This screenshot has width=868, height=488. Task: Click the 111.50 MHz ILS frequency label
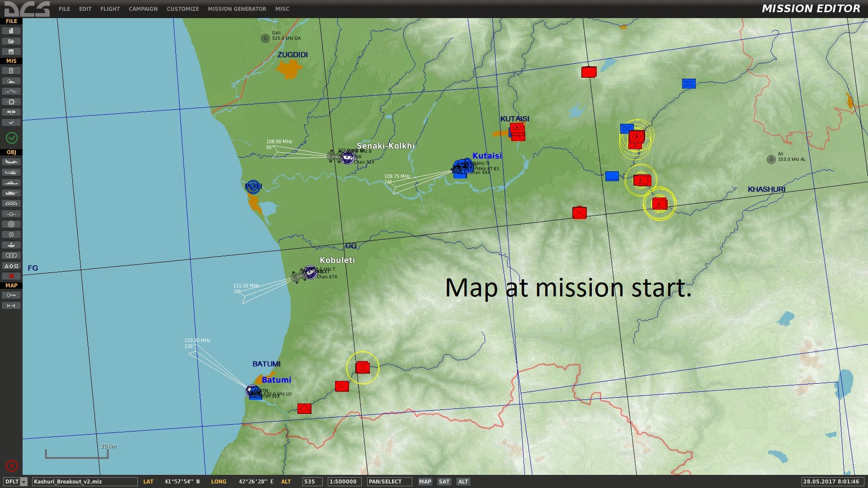click(x=246, y=286)
